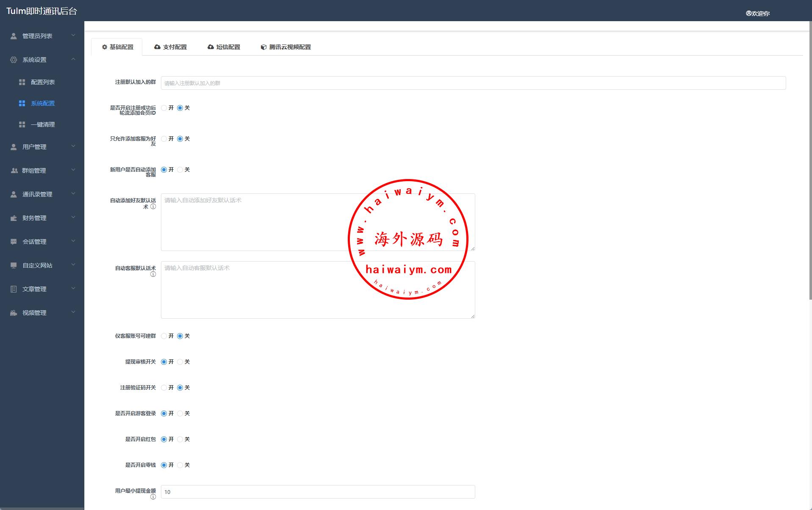Image resolution: width=812 pixels, height=510 pixels.
Task: Click the 视频管理 camera icon
Action: click(14, 313)
